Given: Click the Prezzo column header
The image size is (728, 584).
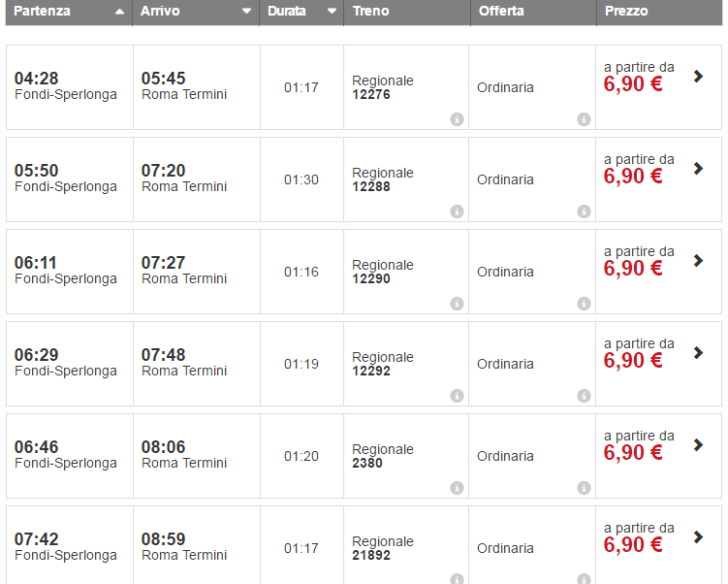Looking at the screenshot, I should [x=626, y=12].
